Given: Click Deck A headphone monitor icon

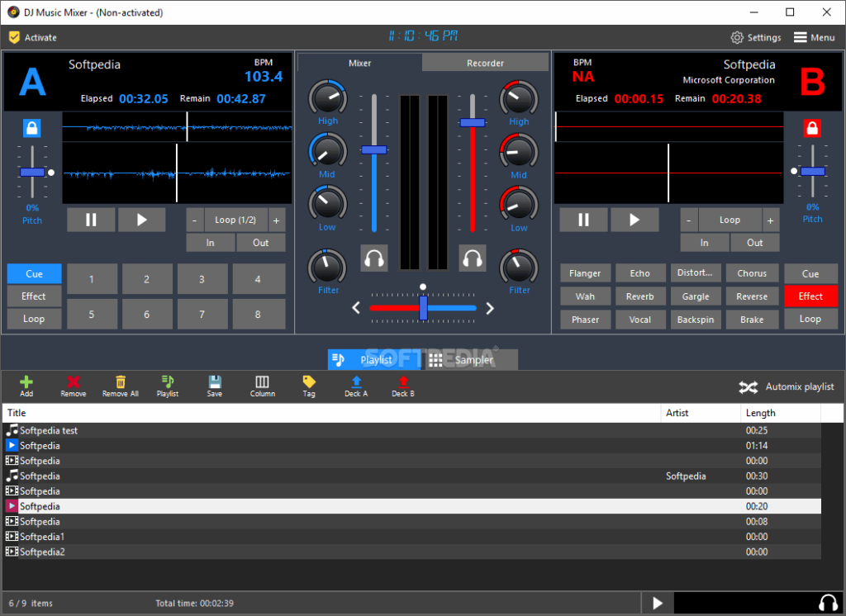Looking at the screenshot, I should click(x=374, y=258).
